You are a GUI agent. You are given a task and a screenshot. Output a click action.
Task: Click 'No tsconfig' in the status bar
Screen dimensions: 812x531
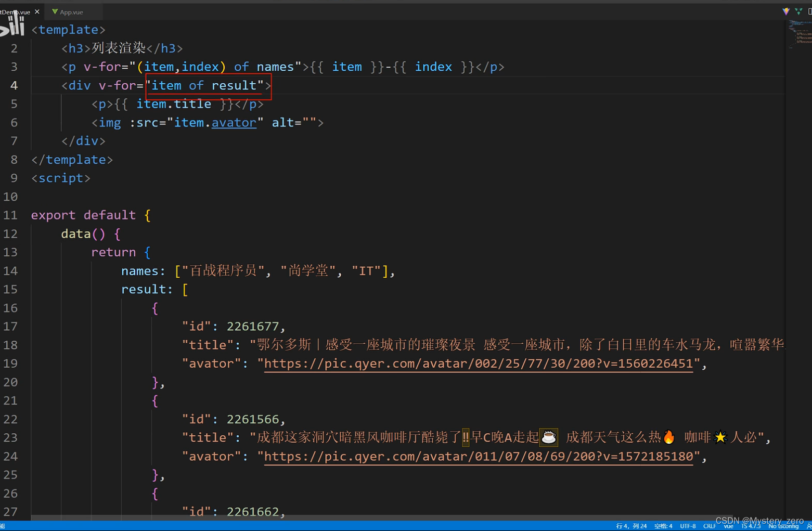[783, 526]
